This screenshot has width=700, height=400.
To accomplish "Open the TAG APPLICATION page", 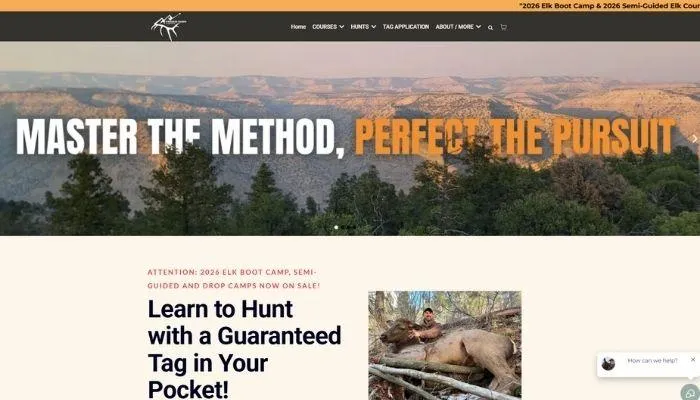I will pos(406,27).
